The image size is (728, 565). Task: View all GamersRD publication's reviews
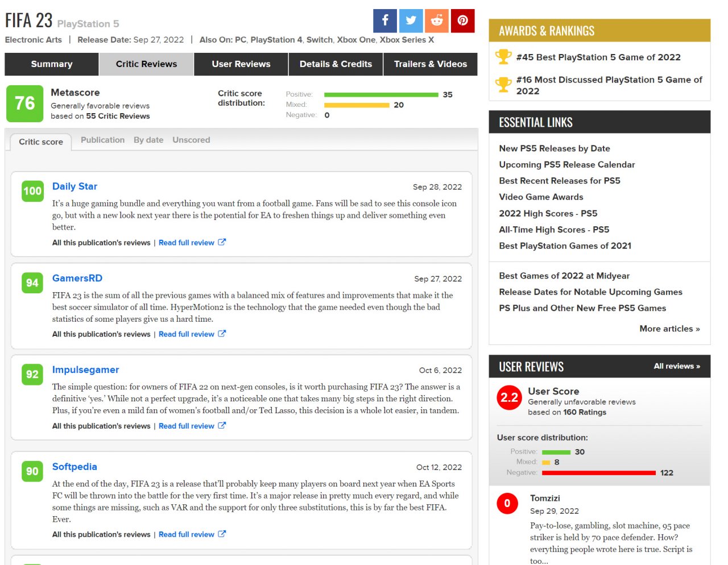pos(101,334)
